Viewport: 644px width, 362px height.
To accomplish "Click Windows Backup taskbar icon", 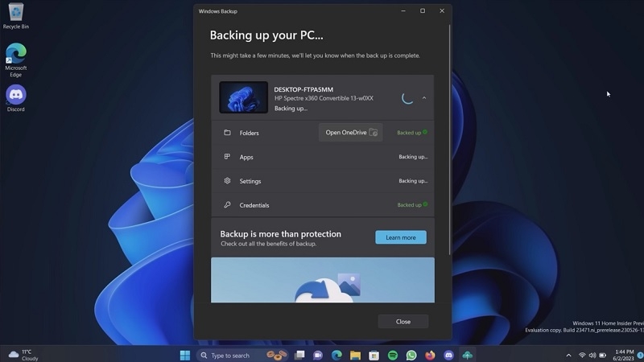I will click(x=468, y=355).
